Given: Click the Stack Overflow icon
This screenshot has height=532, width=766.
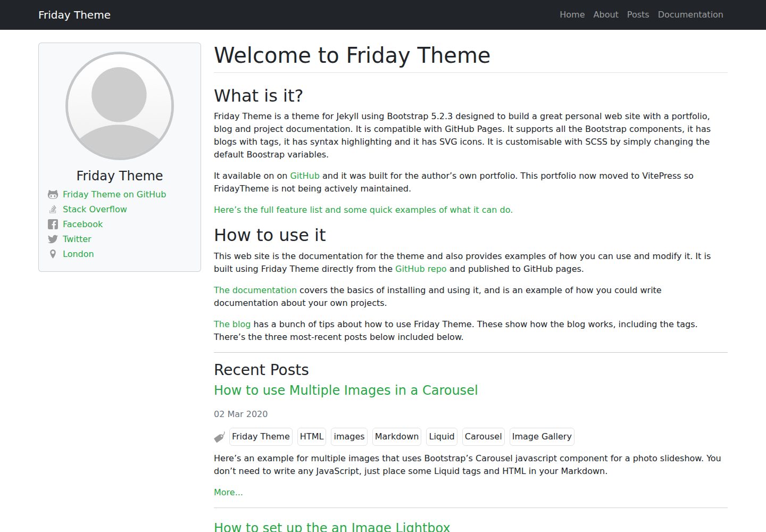Looking at the screenshot, I should [53, 210].
